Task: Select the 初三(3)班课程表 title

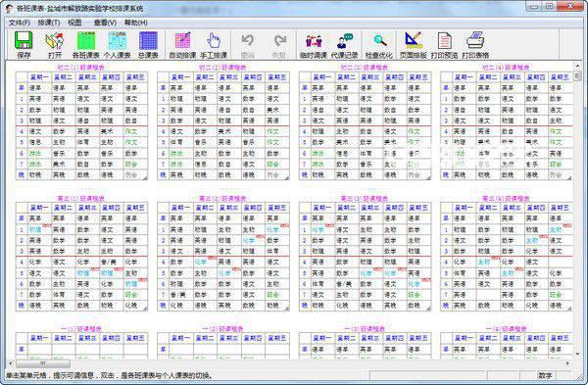Action: [x=365, y=198]
